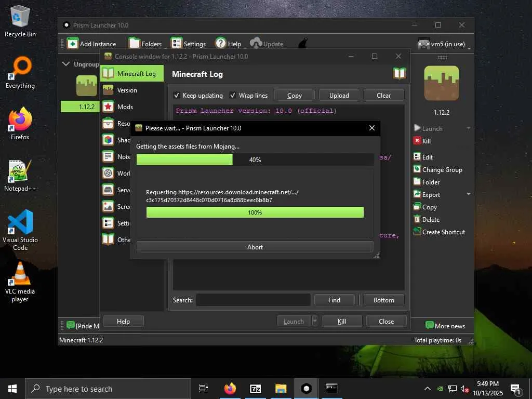This screenshot has width=532, height=399.
Task: Click Delete in the instance panel
Action: (427, 220)
